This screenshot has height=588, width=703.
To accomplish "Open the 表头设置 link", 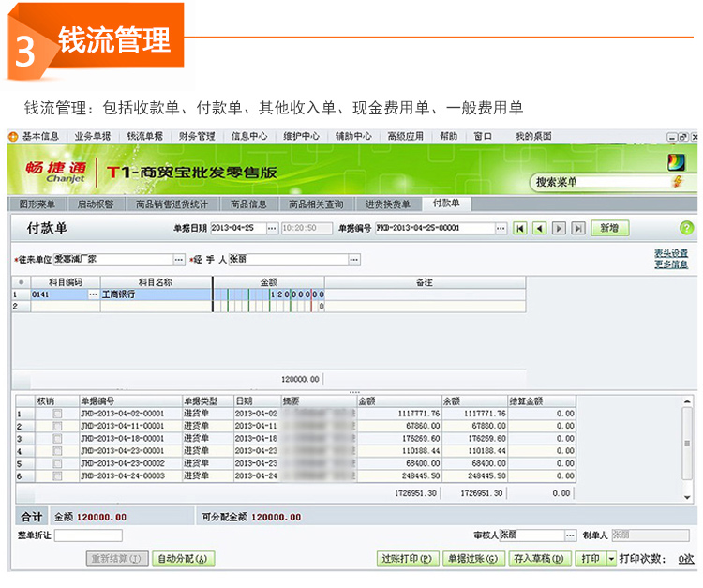I will tap(671, 253).
